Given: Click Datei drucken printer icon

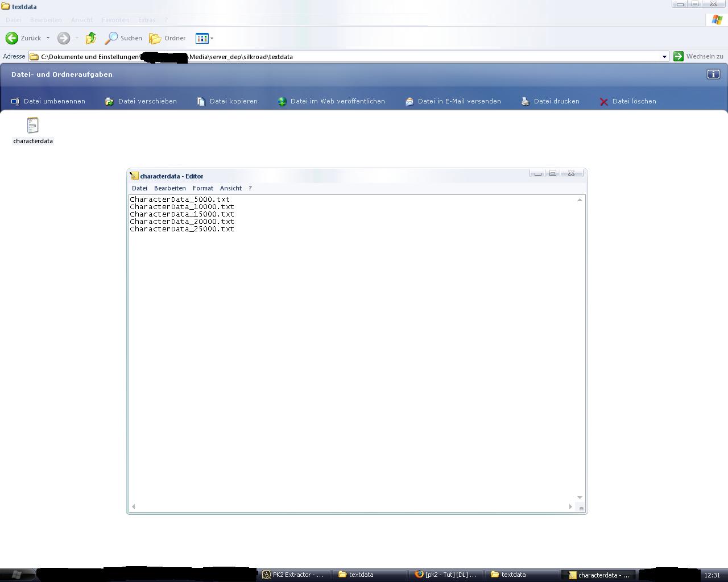Looking at the screenshot, I should pos(525,102).
